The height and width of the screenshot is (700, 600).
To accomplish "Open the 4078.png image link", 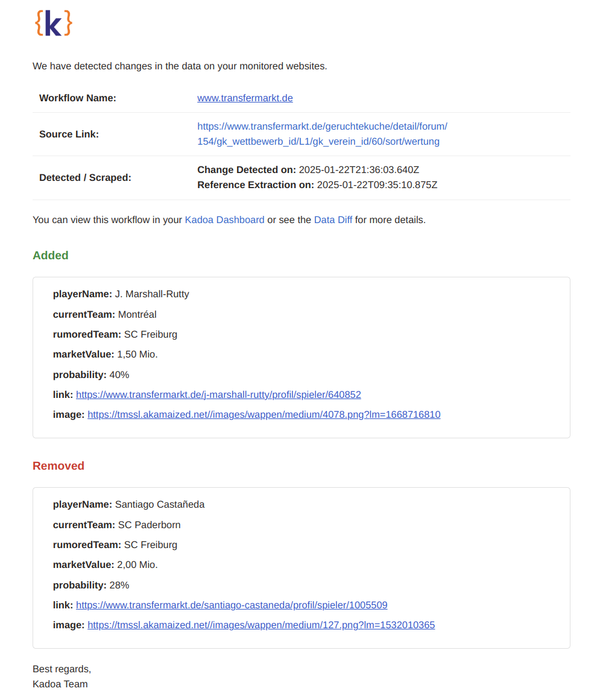I will click(x=264, y=414).
